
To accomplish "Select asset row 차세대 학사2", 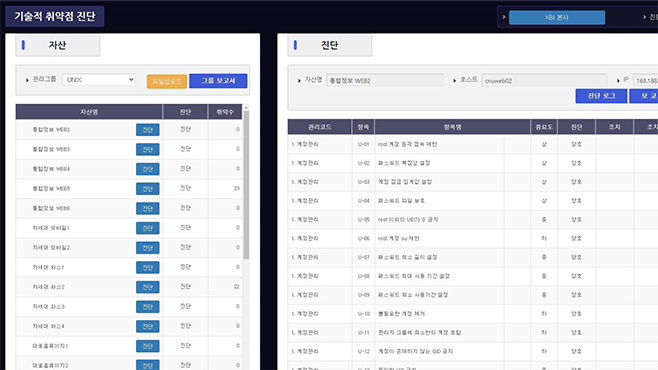I will point(129,287).
